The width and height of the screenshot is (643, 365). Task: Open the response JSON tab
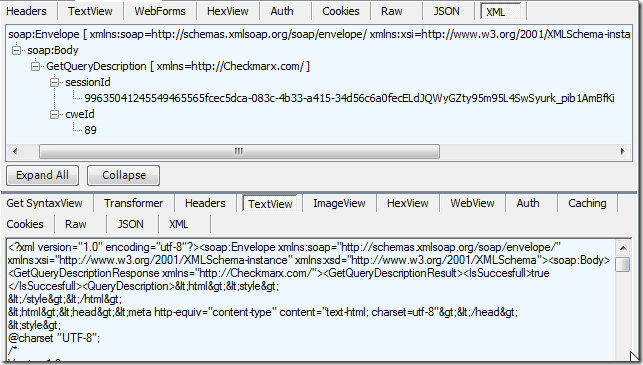130,224
